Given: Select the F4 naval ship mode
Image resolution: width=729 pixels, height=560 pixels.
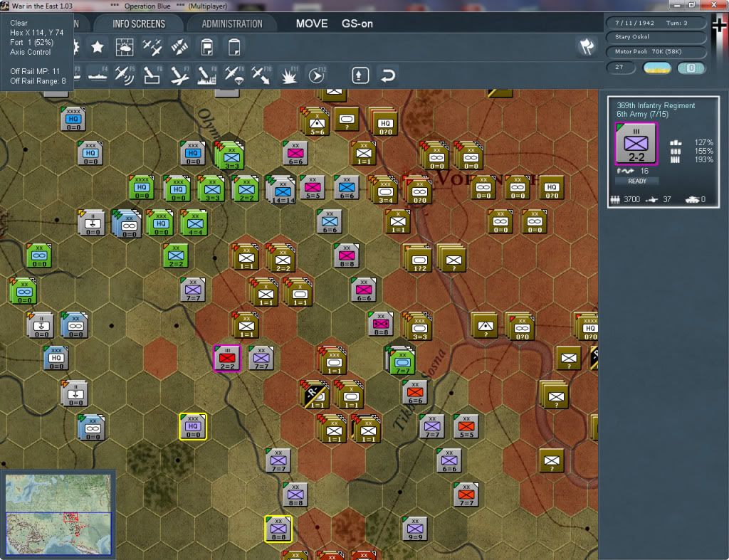Looking at the screenshot, I should [x=98, y=75].
